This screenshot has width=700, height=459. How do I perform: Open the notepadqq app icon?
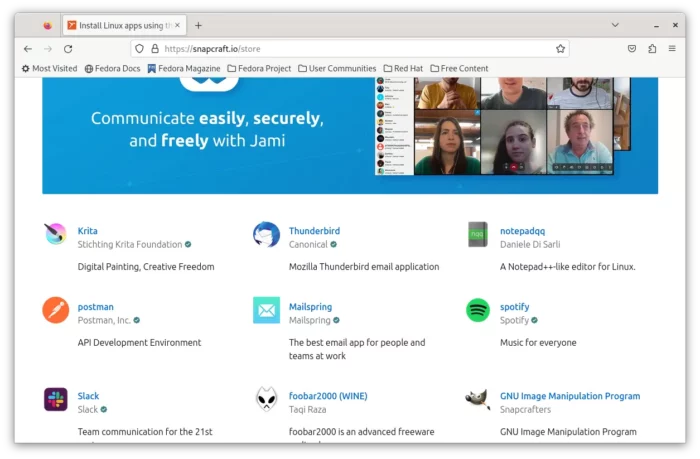click(x=478, y=234)
